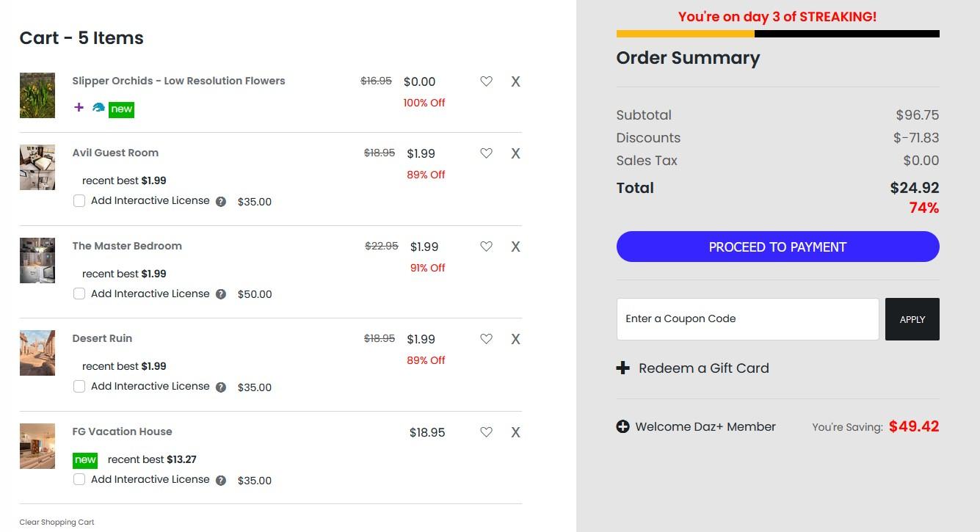Viewport: 980px width, 532px height.
Task: Tick Interactive License for FG Vacation House
Action: 79,480
